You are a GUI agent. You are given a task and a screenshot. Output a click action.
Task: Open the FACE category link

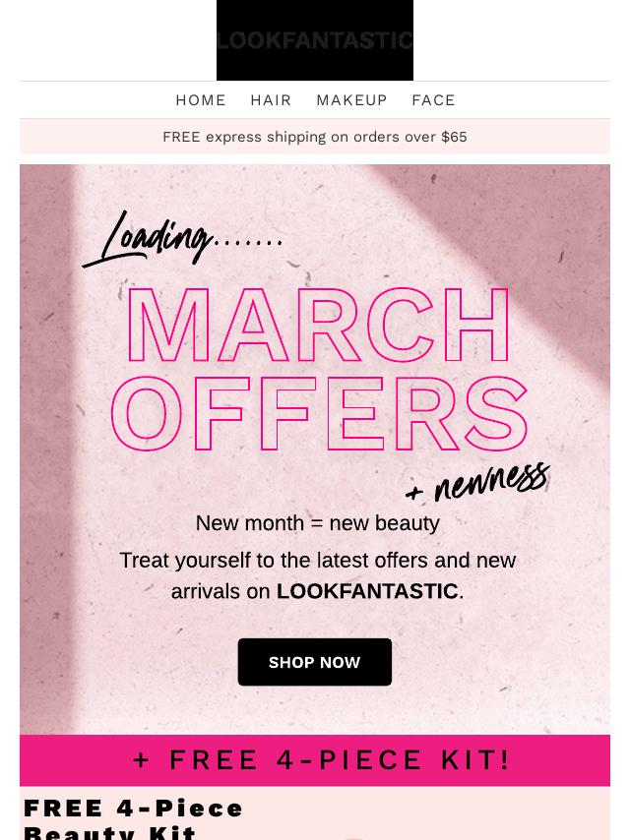tap(433, 100)
